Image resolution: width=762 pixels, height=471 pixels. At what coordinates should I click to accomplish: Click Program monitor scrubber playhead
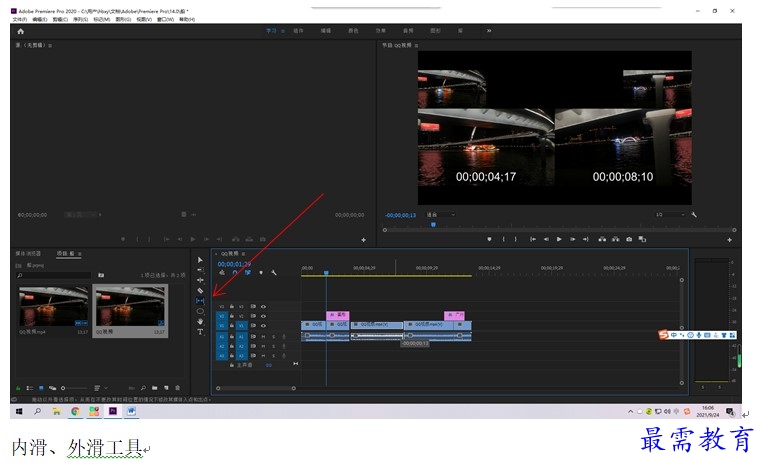point(433,225)
